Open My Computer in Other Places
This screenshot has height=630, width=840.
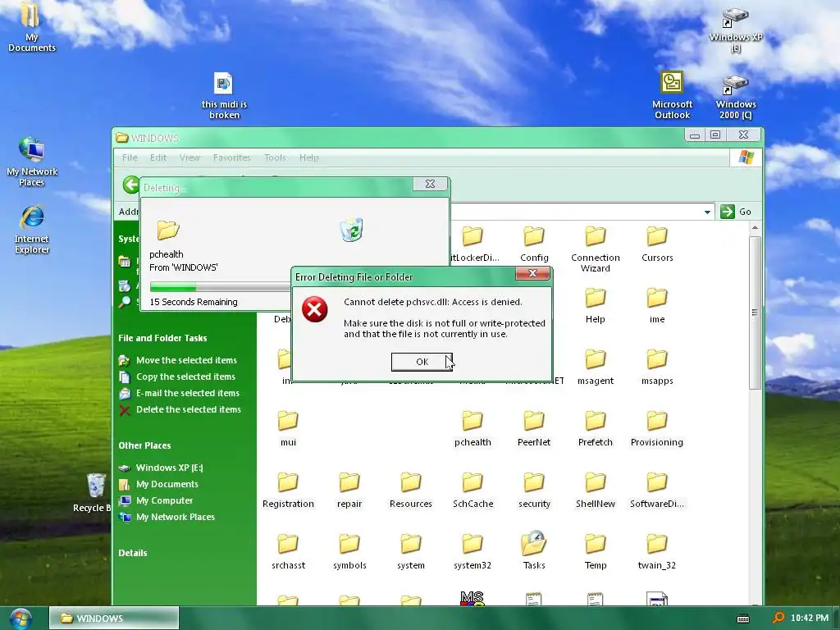point(164,500)
